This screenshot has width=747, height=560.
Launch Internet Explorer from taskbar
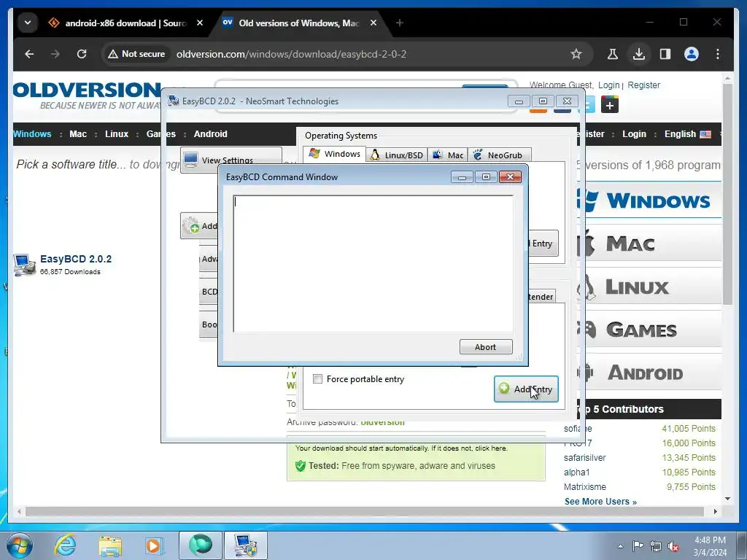[x=65, y=545]
